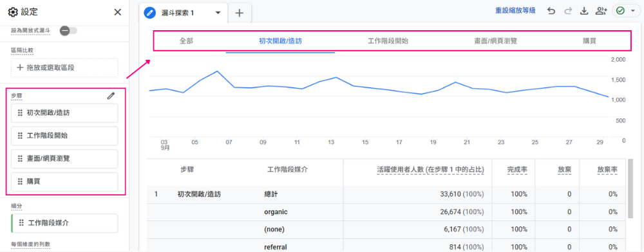Select the 工作階段開始 step in sidebar

(x=64, y=136)
